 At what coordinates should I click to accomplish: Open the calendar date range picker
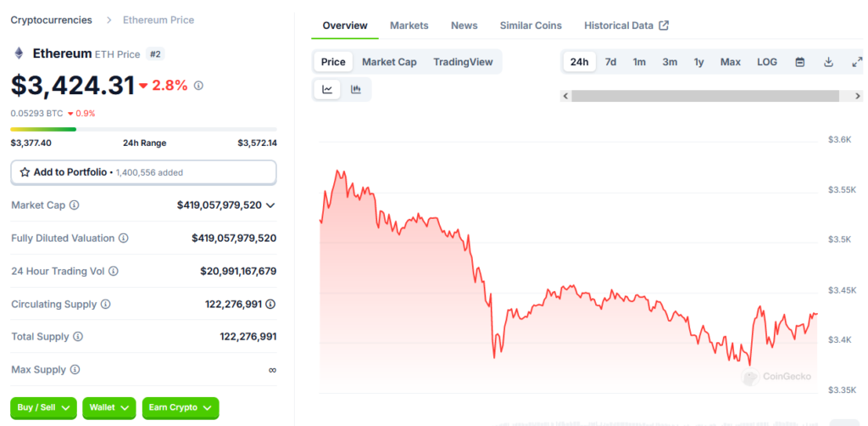click(800, 62)
